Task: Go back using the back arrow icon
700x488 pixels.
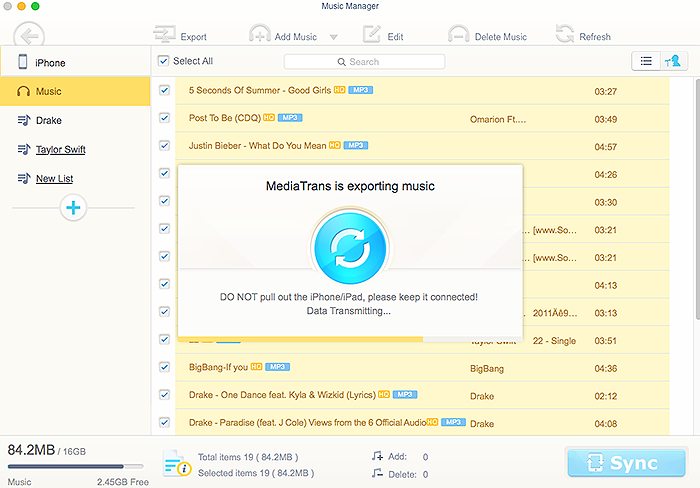Action: (29, 35)
